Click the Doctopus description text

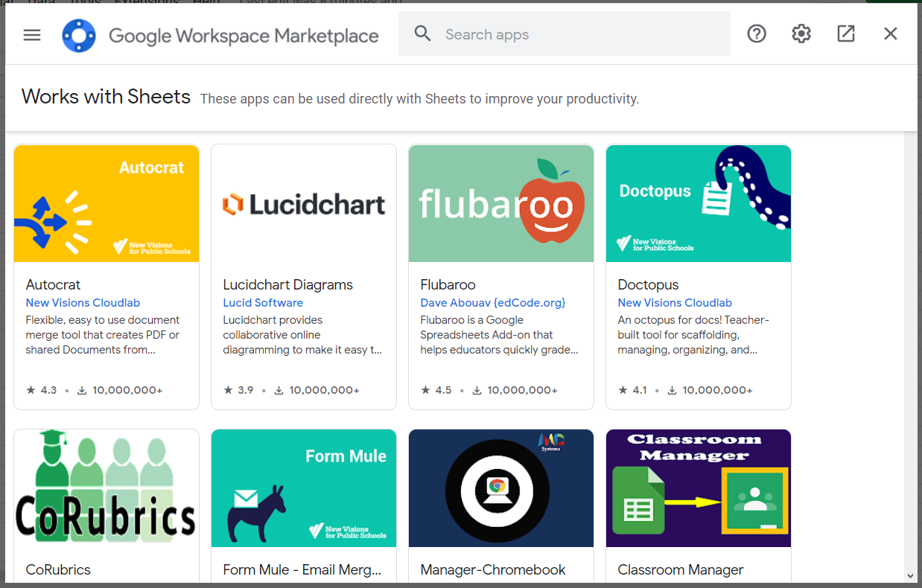[x=693, y=335]
